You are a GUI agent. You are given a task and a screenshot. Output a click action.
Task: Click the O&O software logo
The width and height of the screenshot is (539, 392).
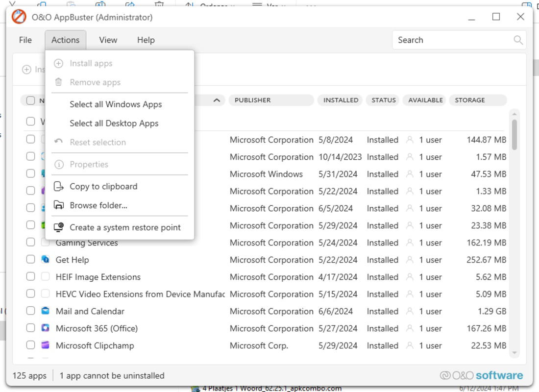click(481, 375)
